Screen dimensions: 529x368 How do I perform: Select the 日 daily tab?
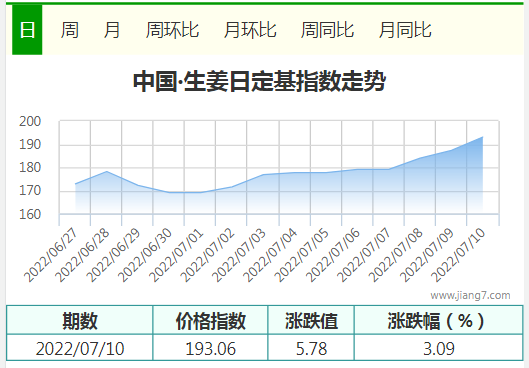point(27,30)
